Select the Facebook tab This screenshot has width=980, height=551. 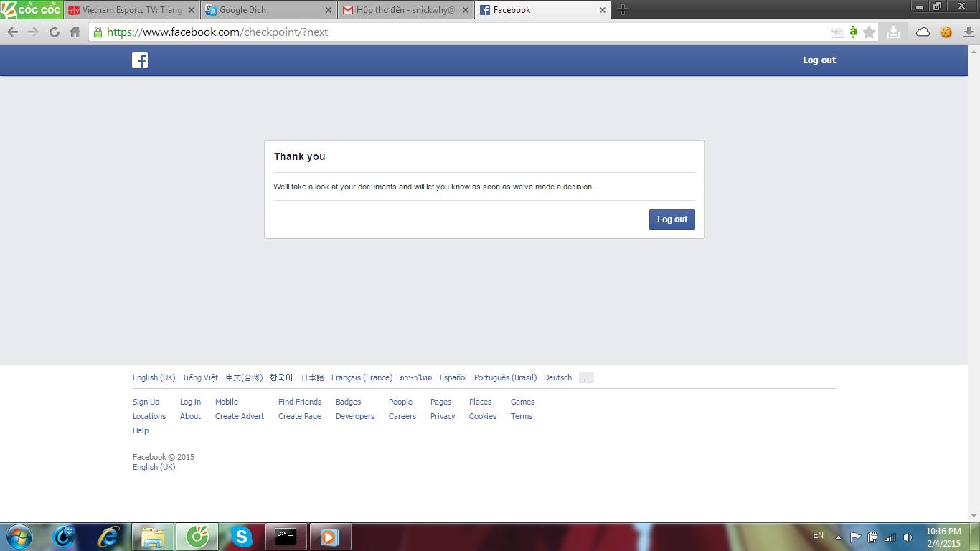pos(542,10)
